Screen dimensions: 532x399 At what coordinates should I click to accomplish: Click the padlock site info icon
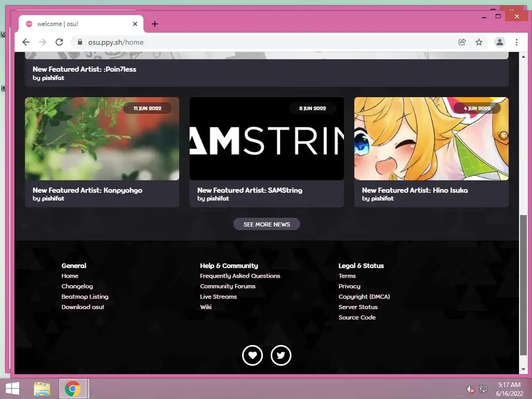[x=79, y=42]
